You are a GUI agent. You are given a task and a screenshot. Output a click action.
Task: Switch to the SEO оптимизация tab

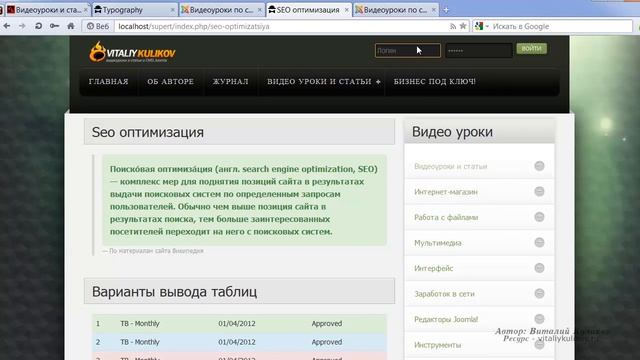308,10
